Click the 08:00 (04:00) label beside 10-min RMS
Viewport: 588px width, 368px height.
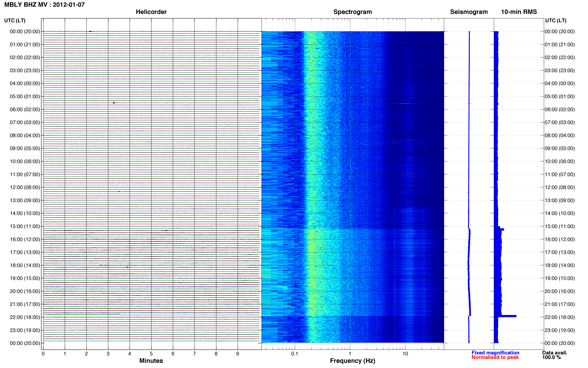560,135
